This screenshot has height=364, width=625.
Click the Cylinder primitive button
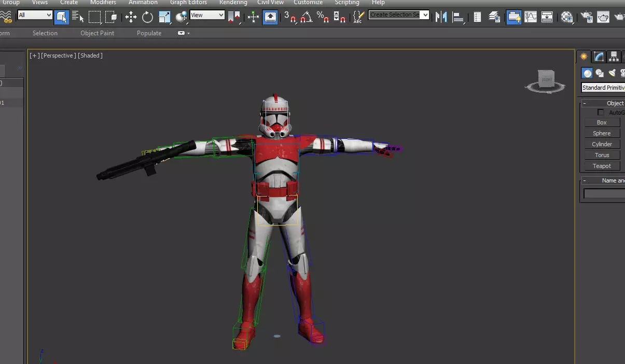click(x=602, y=144)
